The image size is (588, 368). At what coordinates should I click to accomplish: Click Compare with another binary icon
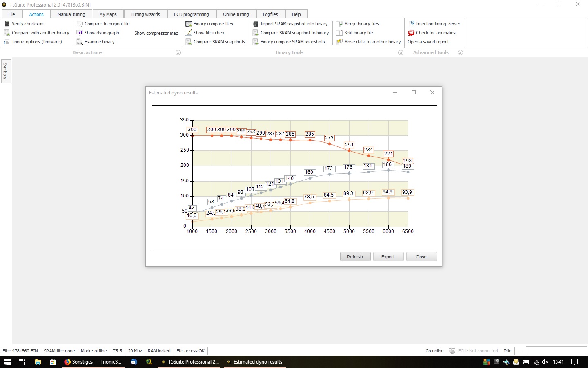tap(7, 33)
